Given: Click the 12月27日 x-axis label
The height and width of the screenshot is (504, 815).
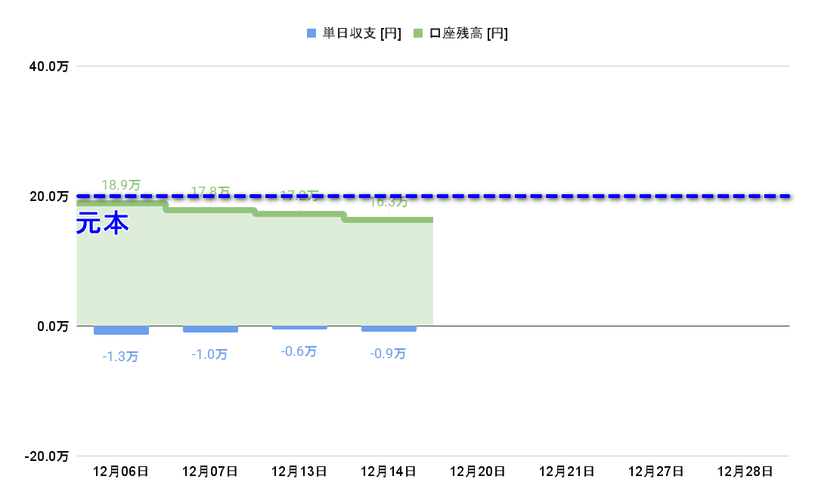Looking at the screenshot, I should click(x=655, y=472).
